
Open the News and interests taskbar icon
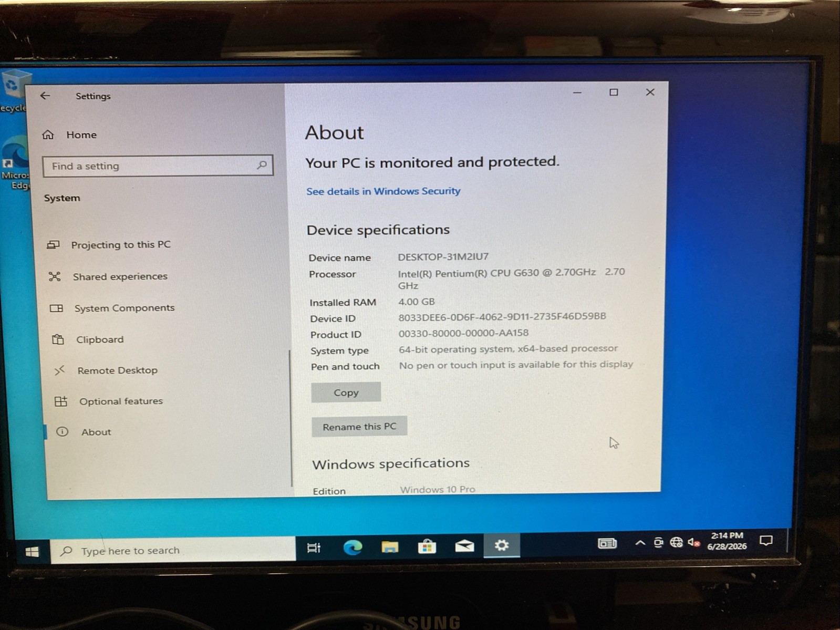coord(607,543)
